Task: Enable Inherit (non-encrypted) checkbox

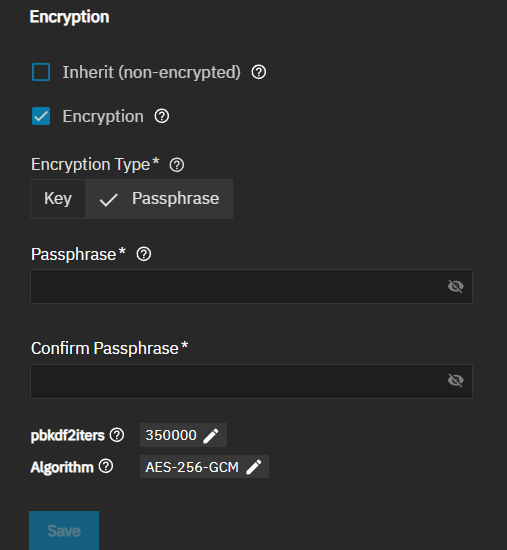Action: pyautogui.click(x=41, y=72)
